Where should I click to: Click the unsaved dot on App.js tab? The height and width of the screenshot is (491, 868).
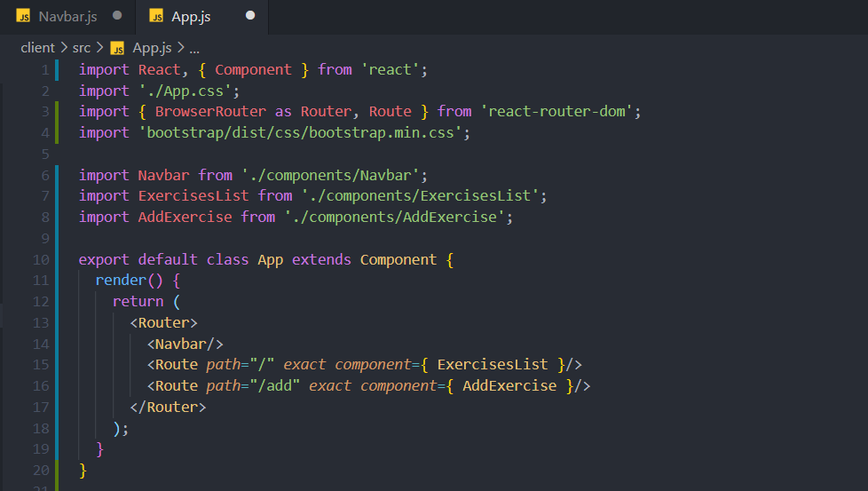pyautogui.click(x=249, y=16)
